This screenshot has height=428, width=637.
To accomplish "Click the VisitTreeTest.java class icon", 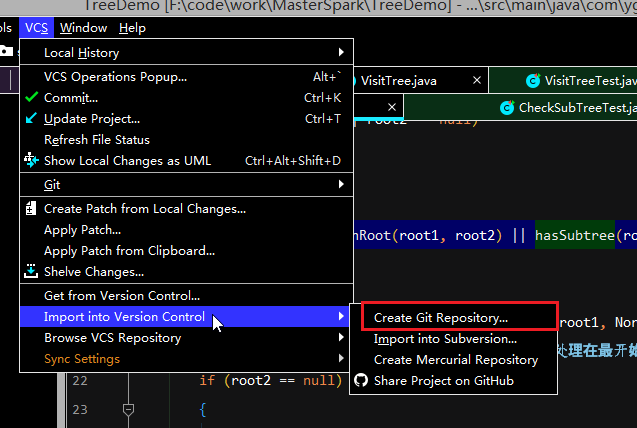I will [x=533, y=81].
